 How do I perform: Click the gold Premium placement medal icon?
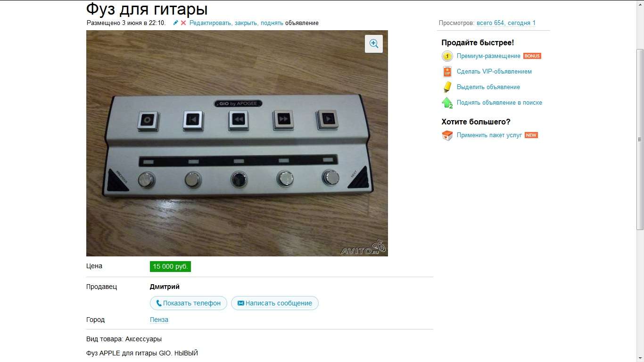tap(447, 56)
